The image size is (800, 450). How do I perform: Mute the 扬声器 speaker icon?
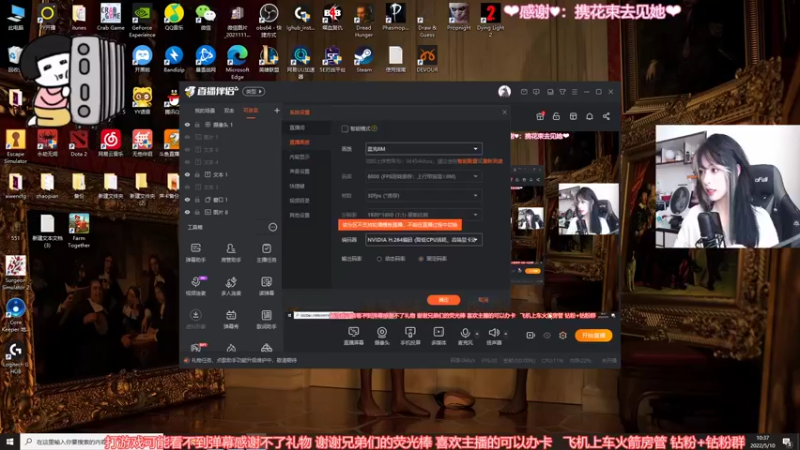pyautogui.click(x=493, y=333)
